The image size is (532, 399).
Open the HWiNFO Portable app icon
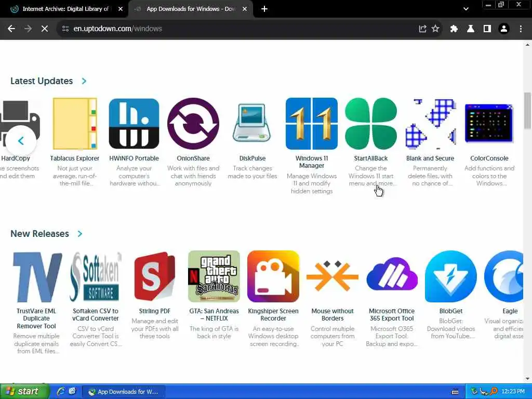pos(134,124)
